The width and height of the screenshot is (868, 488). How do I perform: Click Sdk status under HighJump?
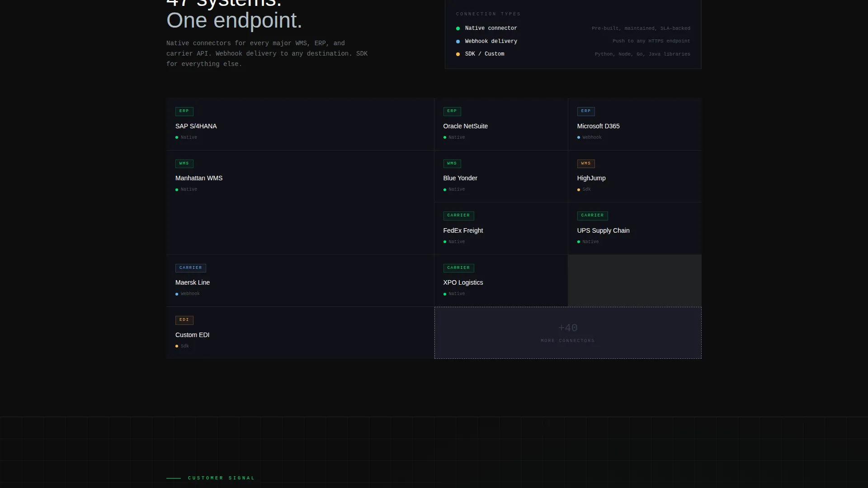coord(584,189)
